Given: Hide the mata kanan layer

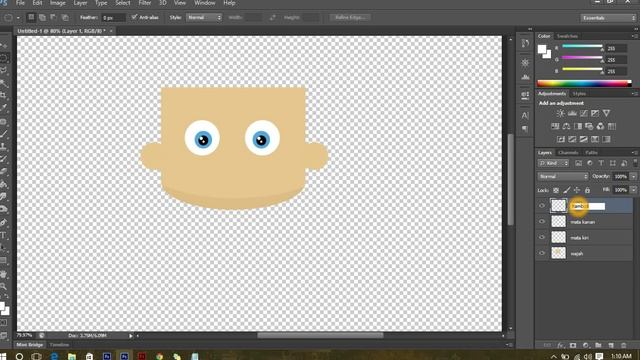Looking at the screenshot, I should 542,222.
